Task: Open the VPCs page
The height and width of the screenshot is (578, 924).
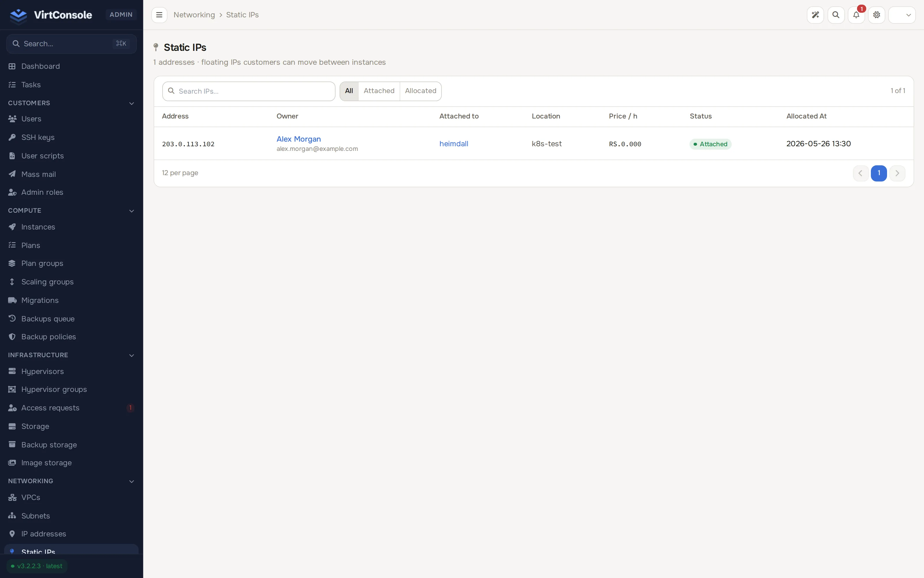Action: 71,497
